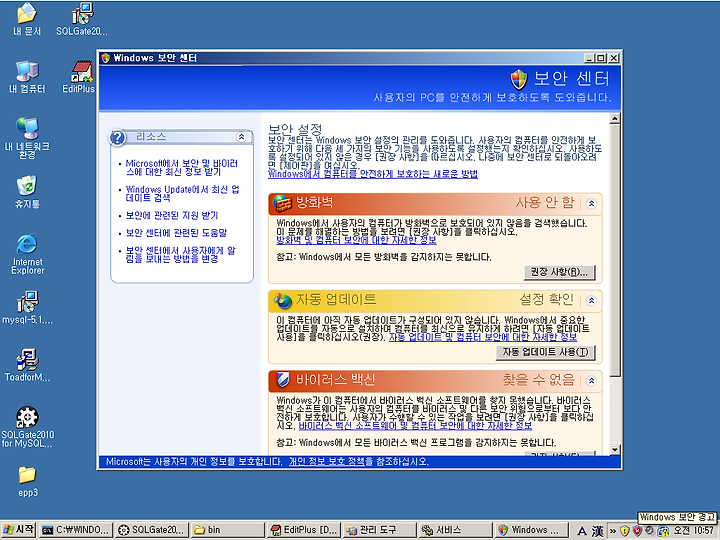Click the 漢 Hanja conversion indicator
720x540 pixels.
[597, 531]
